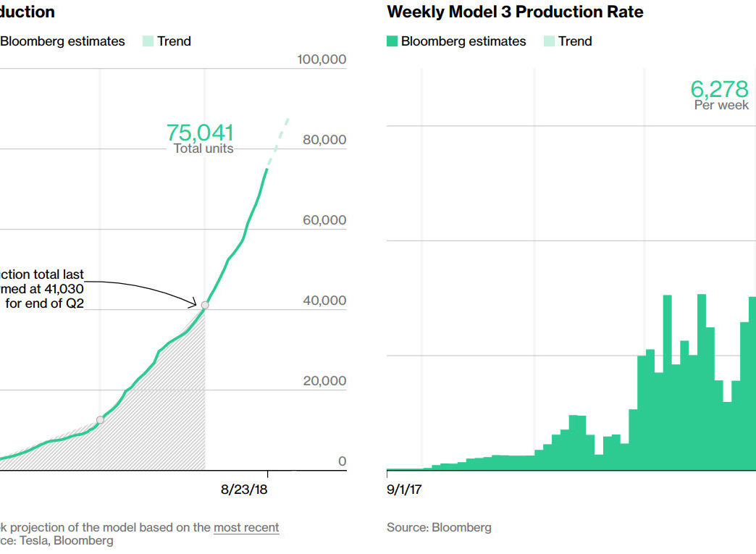Click the 40,000 y-axis label
Viewport: 756px width, 554px height.
tap(324, 301)
